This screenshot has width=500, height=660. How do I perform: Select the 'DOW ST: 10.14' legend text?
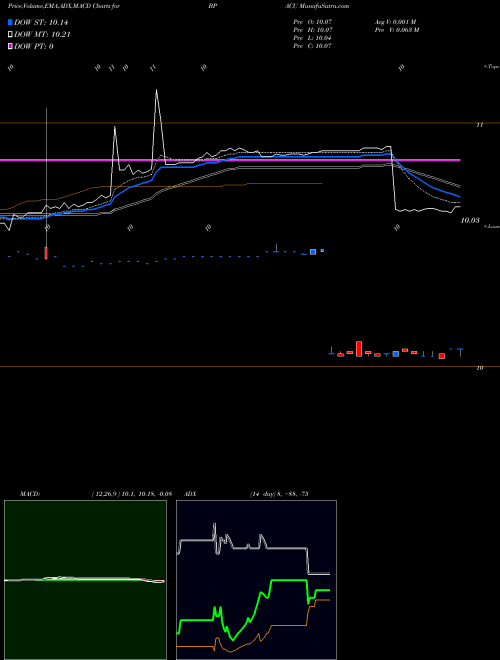click(x=41, y=22)
